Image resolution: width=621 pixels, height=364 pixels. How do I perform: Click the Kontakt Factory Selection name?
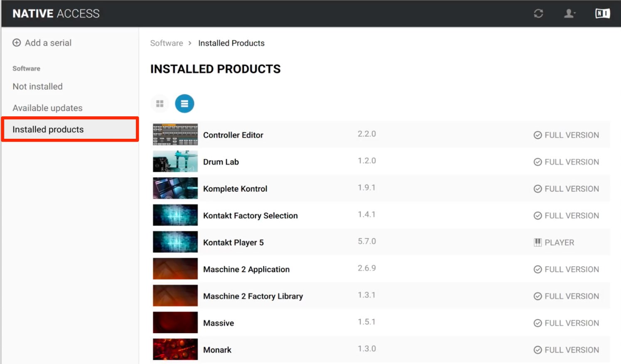point(250,216)
